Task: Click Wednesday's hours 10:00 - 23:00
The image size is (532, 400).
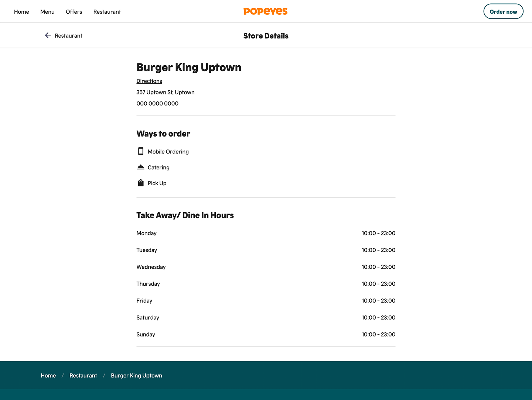Action: tap(379, 267)
